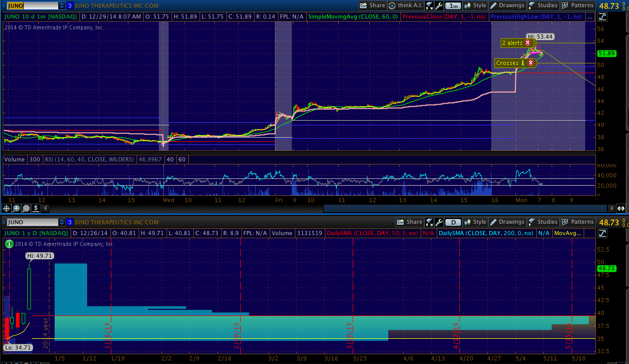Open the 1m timeframe selector
The width and height of the screenshot is (629, 364).
(x=453, y=6)
